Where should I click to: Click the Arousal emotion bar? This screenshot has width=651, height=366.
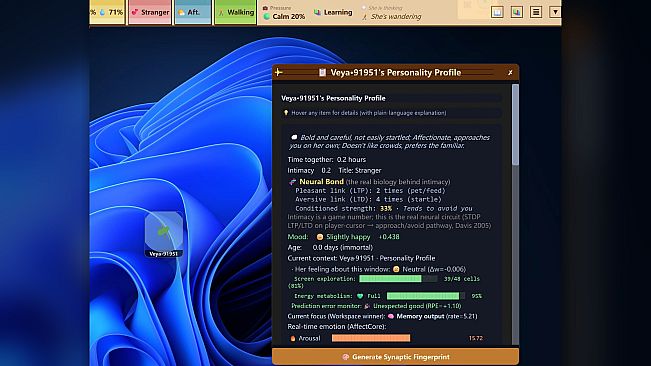click(x=371, y=338)
